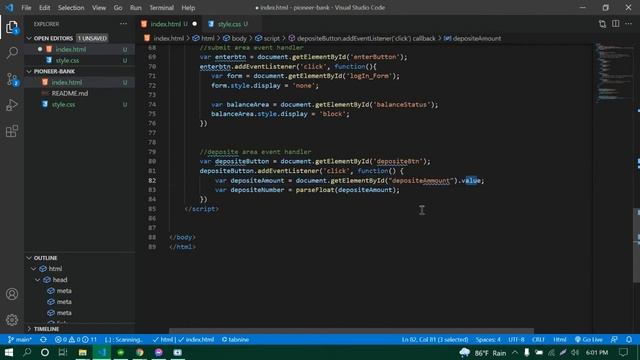640x360 pixels.
Task: Select style.css in Open Editors list
Action: 80,60
